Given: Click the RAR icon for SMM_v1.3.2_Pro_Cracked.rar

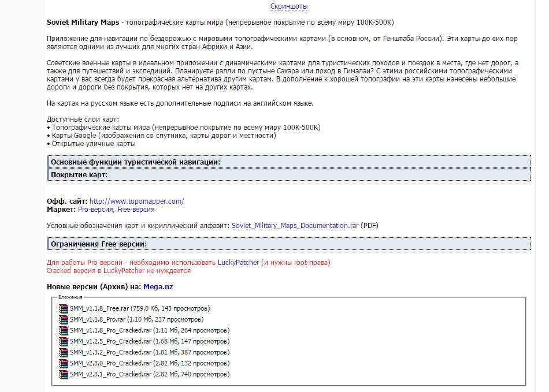Looking at the screenshot, I should click(x=64, y=352).
